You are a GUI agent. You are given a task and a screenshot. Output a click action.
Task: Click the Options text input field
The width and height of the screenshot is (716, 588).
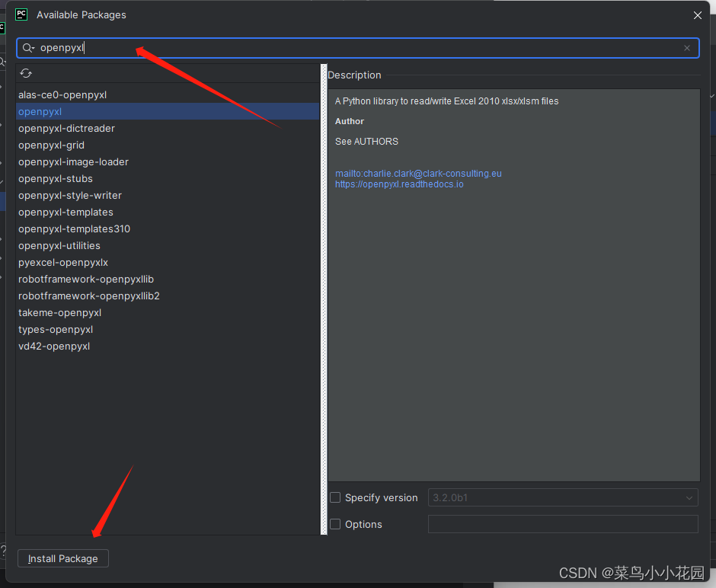(563, 524)
